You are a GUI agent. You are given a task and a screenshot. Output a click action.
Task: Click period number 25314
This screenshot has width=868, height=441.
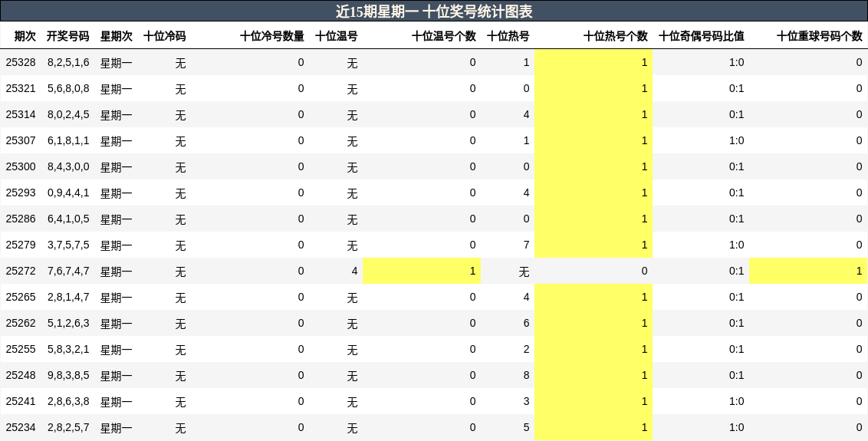[x=21, y=115]
